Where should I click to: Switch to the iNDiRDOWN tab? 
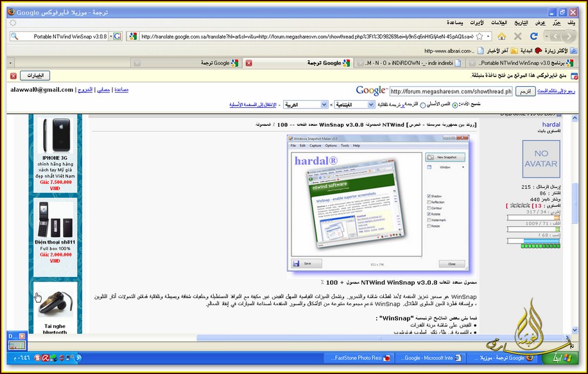[x=409, y=63]
